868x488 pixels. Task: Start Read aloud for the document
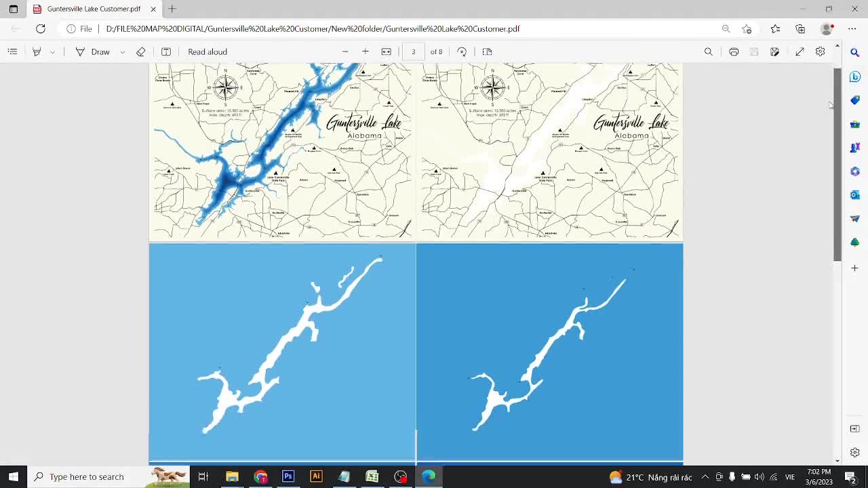tap(206, 52)
